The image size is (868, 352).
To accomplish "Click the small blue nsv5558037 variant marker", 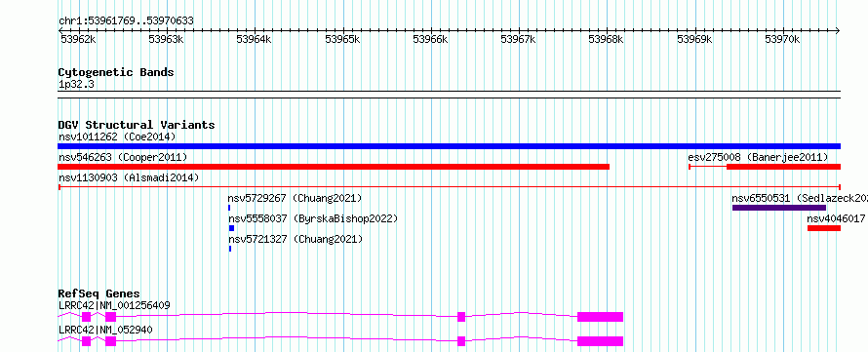I will click(231, 228).
